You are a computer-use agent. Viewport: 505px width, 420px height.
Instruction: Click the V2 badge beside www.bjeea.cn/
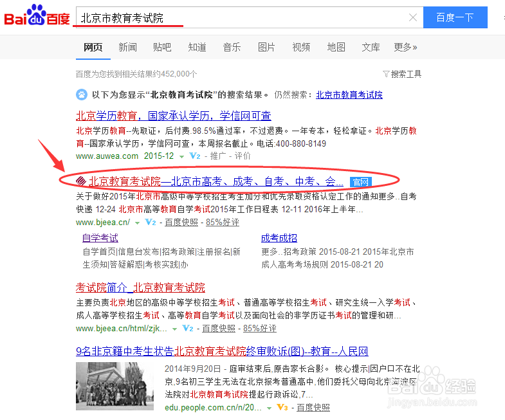coord(151,223)
